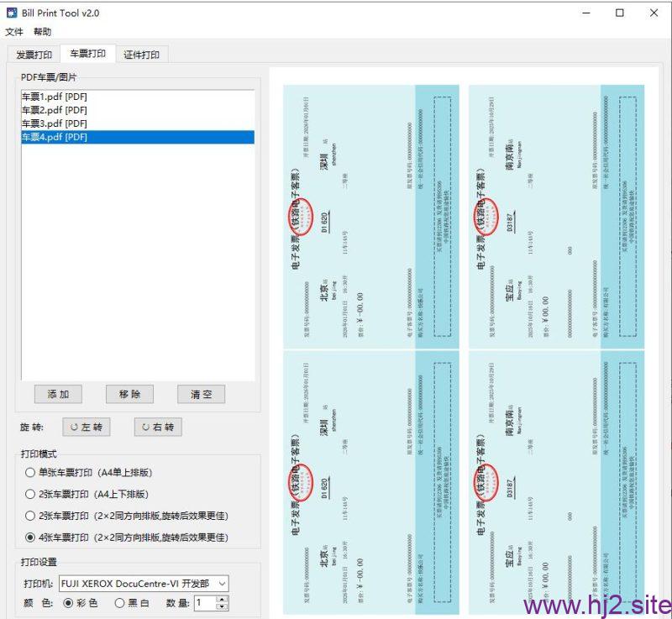This screenshot has width=672, height=619.
Task: Choose 车票3.pdf in the list
Action: tap(138, 123)
